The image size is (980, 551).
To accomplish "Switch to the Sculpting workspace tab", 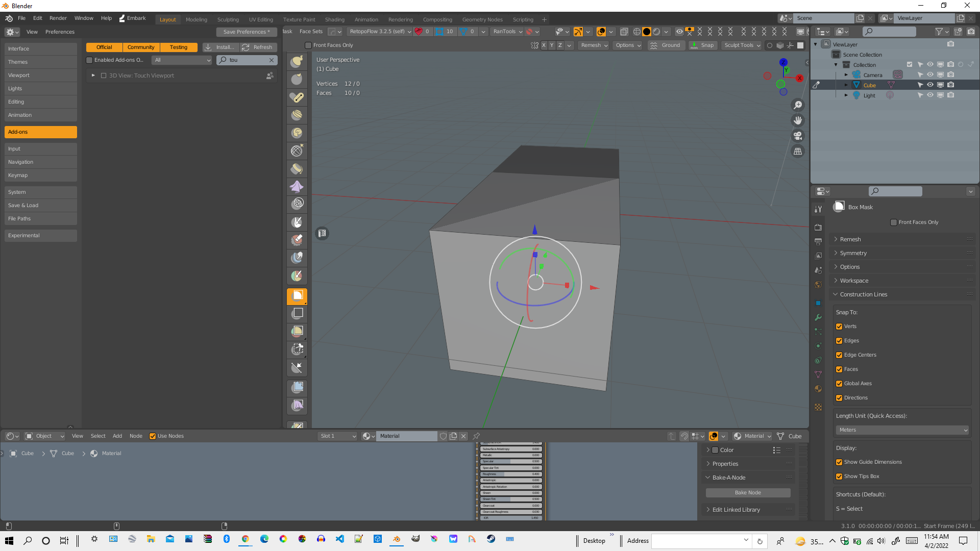I will (228, 19).
